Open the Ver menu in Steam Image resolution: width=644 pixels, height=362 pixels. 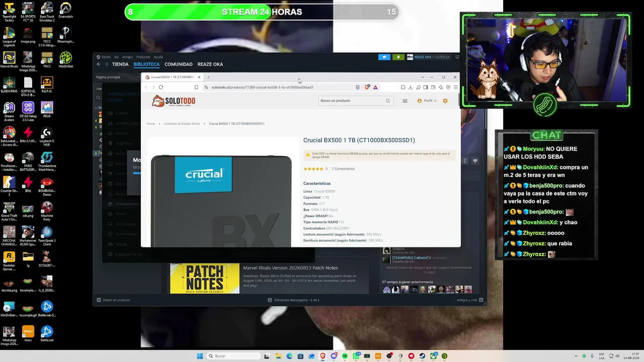pyautogui.click(x=116, y=57)
